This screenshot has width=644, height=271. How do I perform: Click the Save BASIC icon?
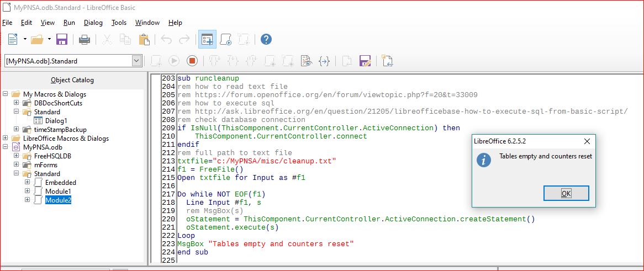365,61
